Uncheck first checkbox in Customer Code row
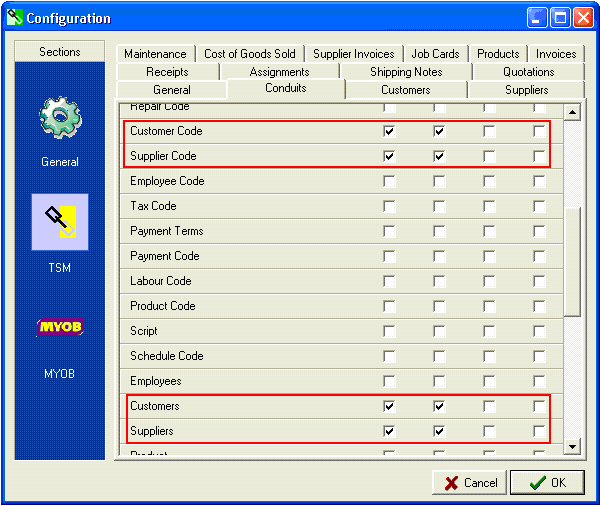 (389, 131)
